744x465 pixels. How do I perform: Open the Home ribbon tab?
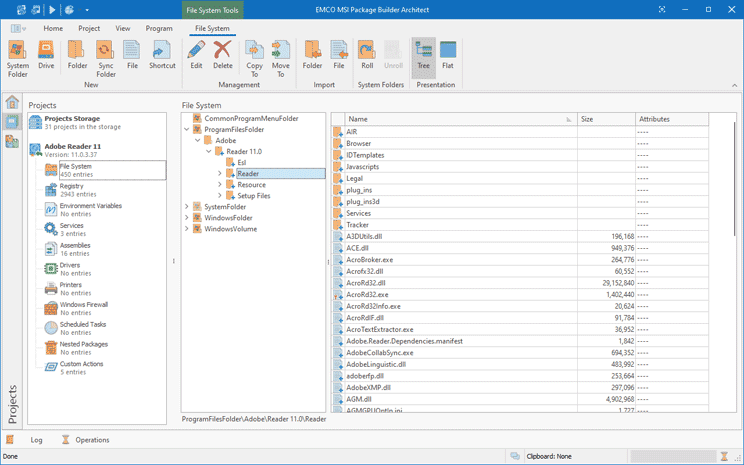pyautogui.click(x=53, y=28)
